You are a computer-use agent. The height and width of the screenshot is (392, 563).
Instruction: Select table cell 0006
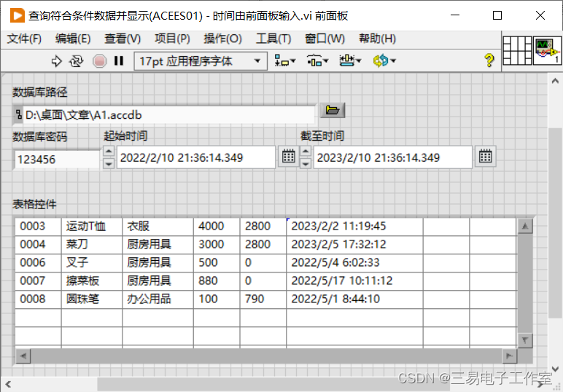tap(38, 262)
